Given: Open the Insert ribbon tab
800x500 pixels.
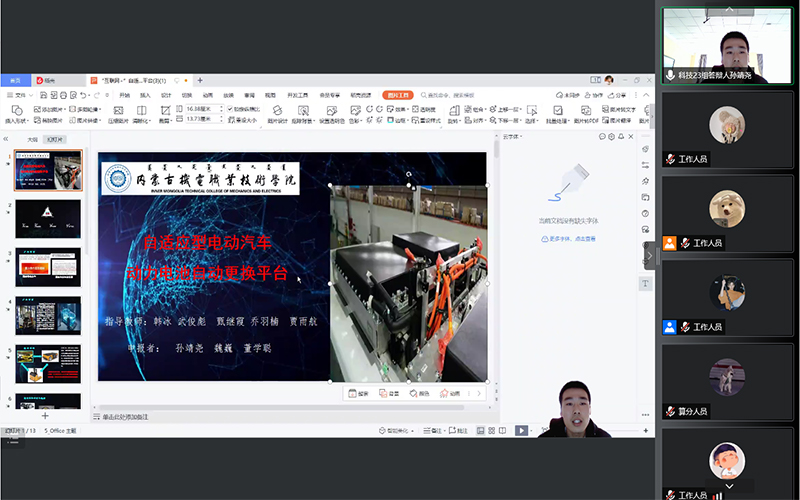Looking at the screenshot, I should [145, 95].
